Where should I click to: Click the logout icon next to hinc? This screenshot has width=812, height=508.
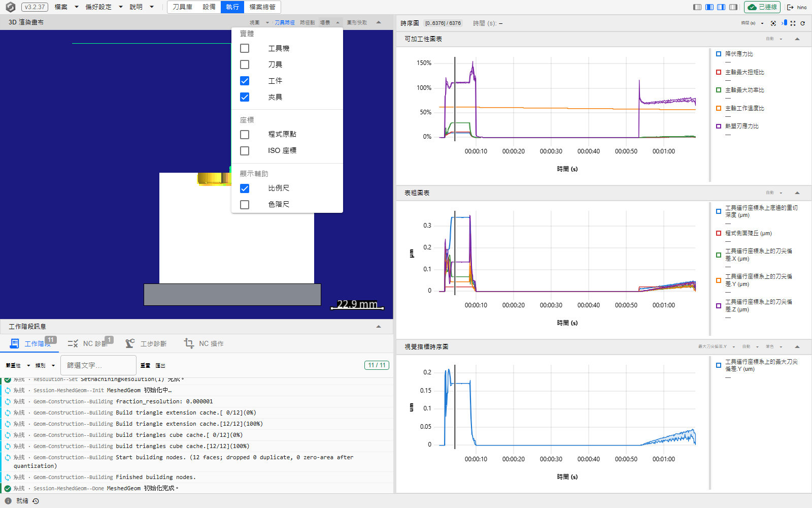(790, 7)
